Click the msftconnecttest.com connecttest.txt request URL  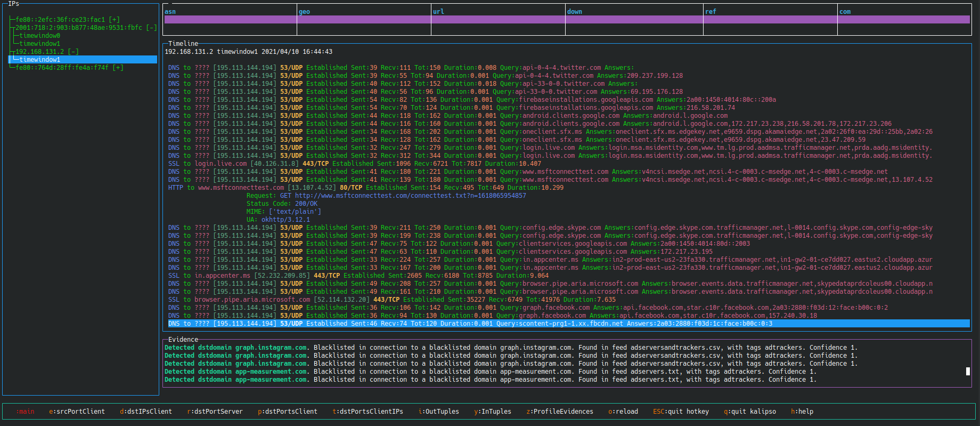[410, 196]
